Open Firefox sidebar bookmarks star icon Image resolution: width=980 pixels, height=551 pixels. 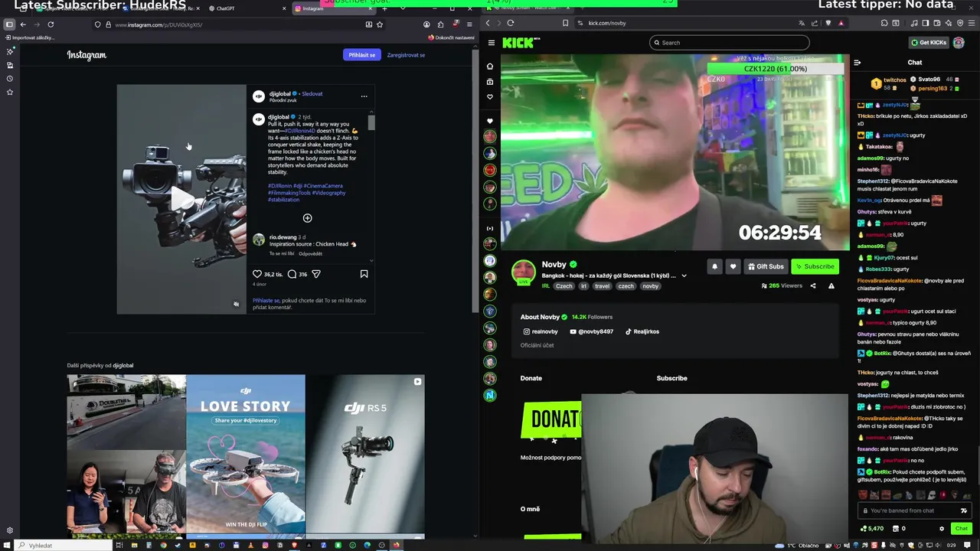[10, 92]
